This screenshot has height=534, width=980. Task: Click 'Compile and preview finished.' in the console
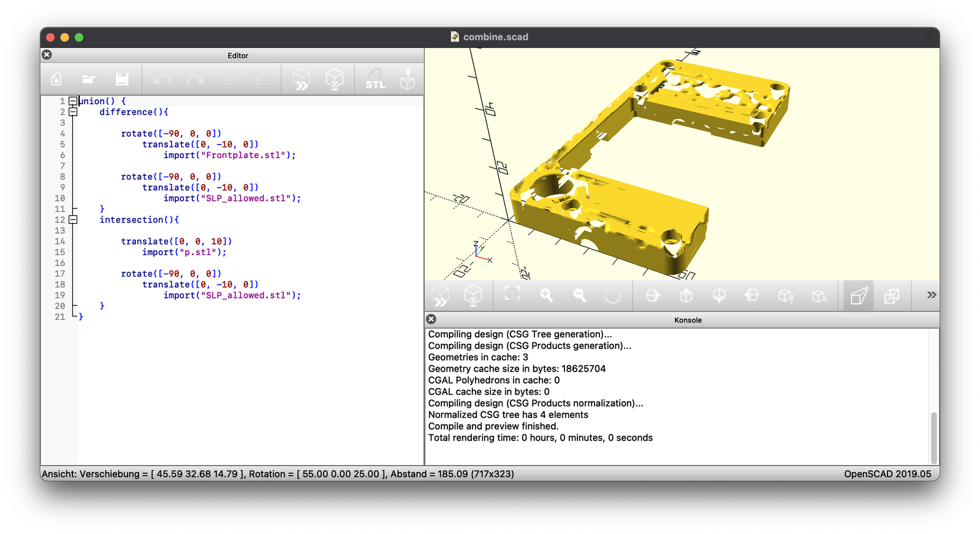click(x=493, y=426)
